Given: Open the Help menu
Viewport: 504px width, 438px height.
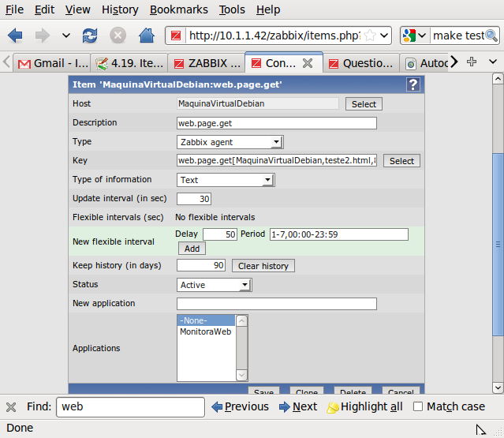Looking at the screenshot, I should 268,9.
